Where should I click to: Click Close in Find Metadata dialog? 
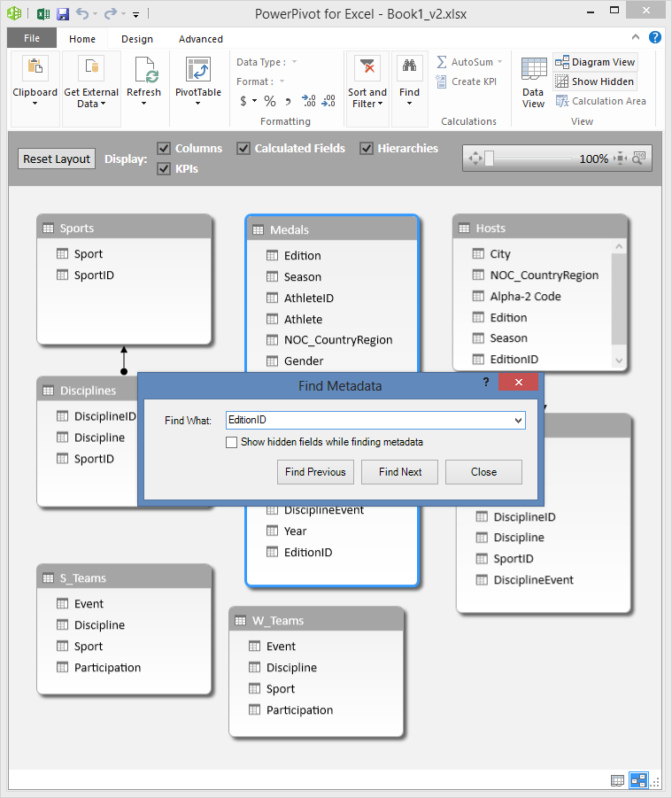[483, 472]
